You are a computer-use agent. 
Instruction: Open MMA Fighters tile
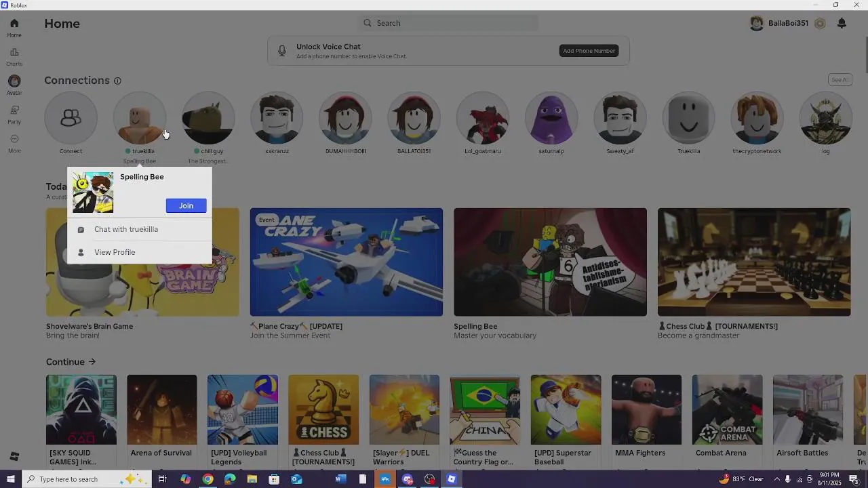point(646,410)
